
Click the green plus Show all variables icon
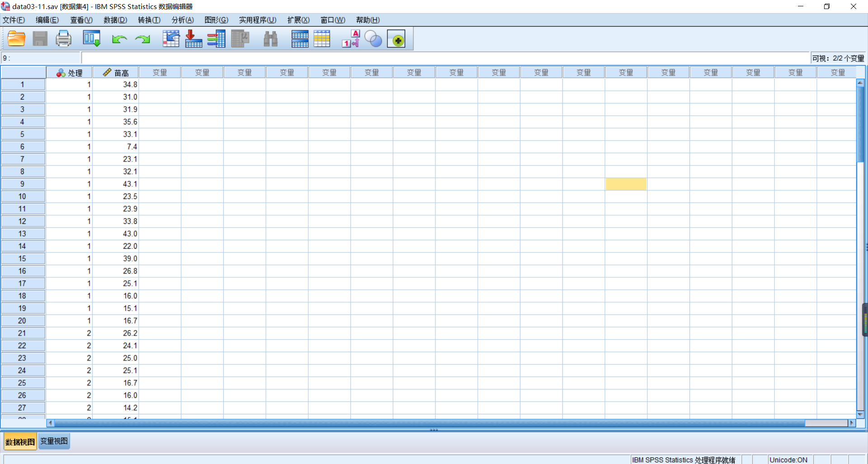tap(396, 39)
